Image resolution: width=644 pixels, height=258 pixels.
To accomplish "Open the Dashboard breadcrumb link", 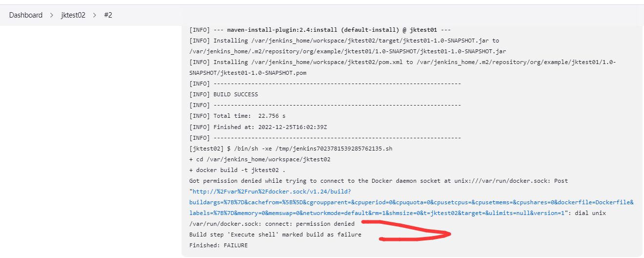I will coord(26,15).
